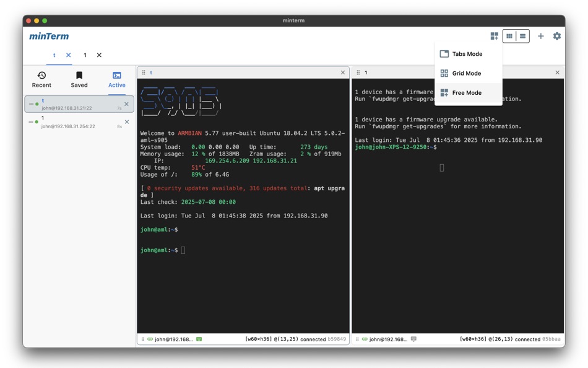Viewport: 588px width, 368px height.
Task: Click the gray keyboard icon in right status bar
Action: 413,339
